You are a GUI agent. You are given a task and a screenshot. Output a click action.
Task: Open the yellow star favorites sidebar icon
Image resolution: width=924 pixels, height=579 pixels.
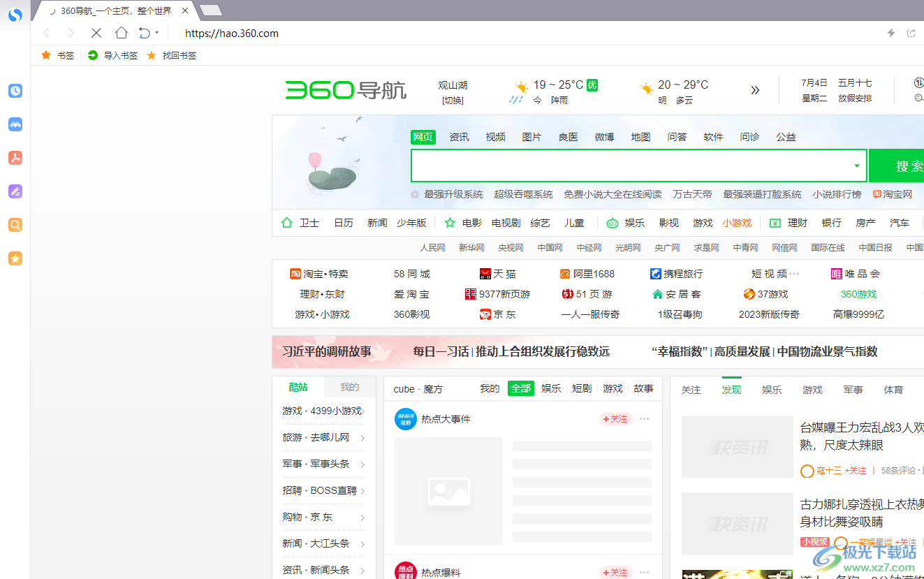15,258
